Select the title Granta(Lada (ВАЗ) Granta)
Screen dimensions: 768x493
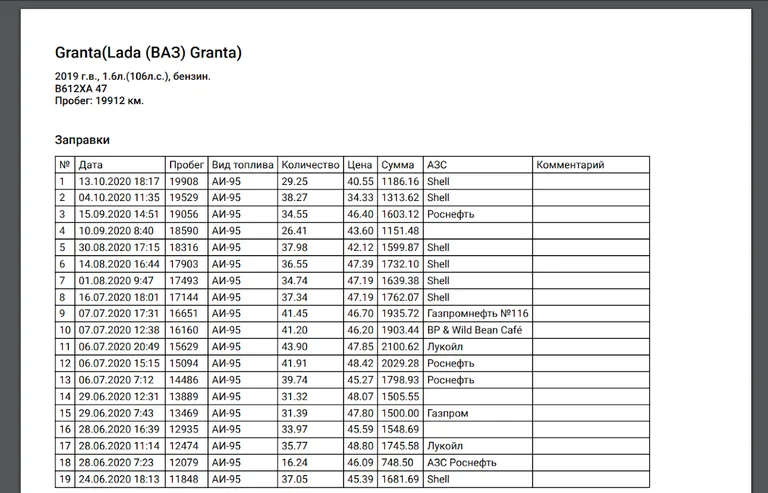coord(148,52)
